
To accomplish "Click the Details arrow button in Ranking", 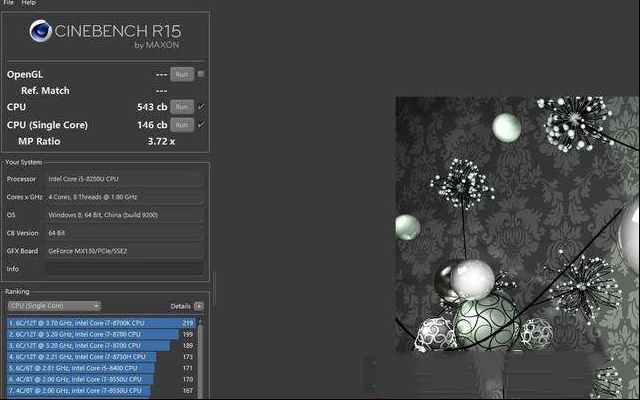I will click(x=199, y=306).
